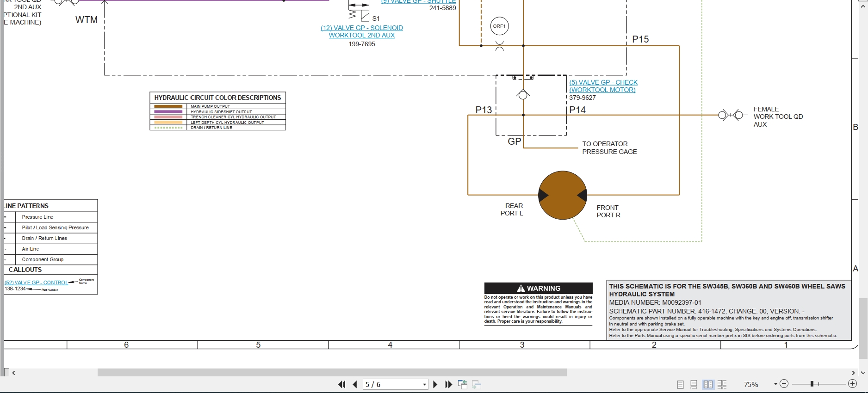Image resolution: width=868 pixels, height=393 pixels.
Task: Switch to continuous scrolling view
Action: 694,384
